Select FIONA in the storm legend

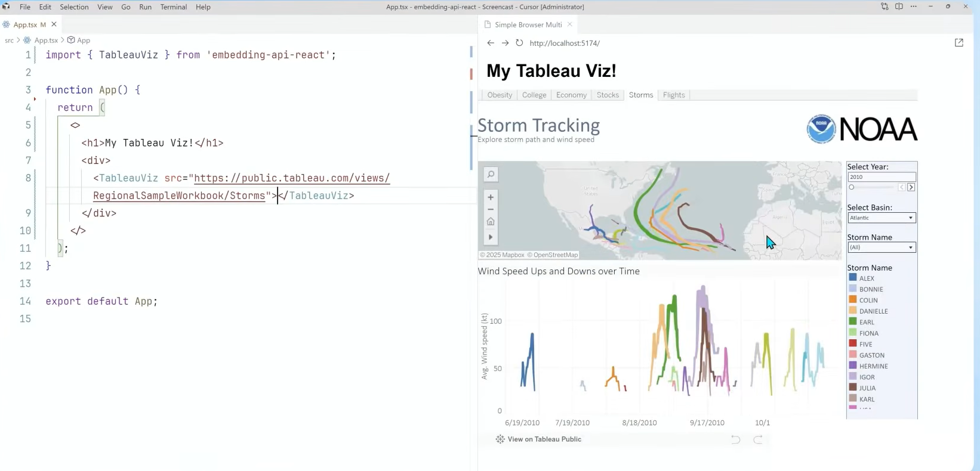pos(869,333)
